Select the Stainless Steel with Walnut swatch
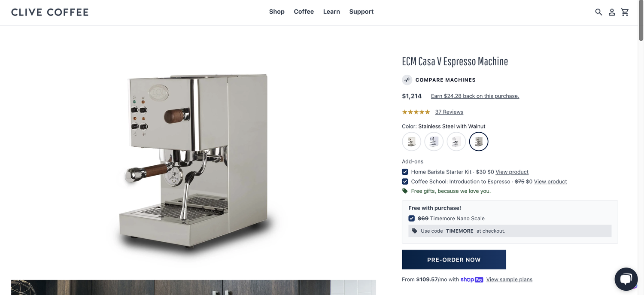Screen dimensions: 644x295 pyautogui.click(x=479, y=142)
